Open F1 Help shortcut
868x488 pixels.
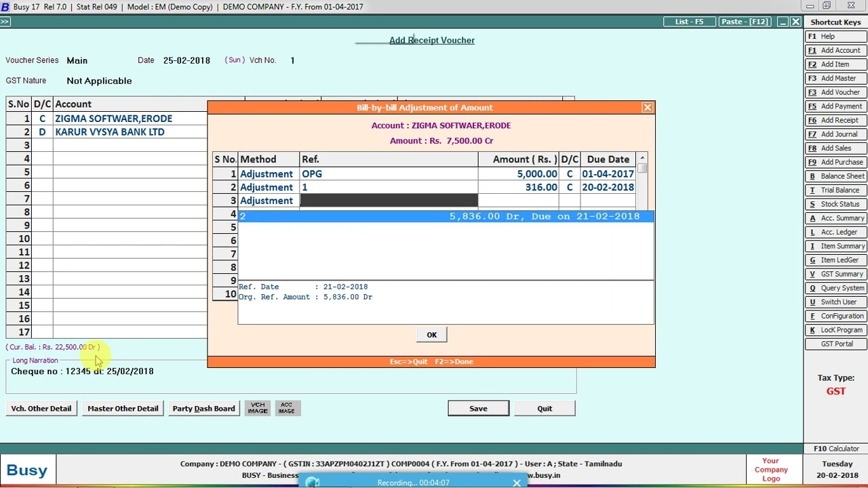(x=835, y=37)
